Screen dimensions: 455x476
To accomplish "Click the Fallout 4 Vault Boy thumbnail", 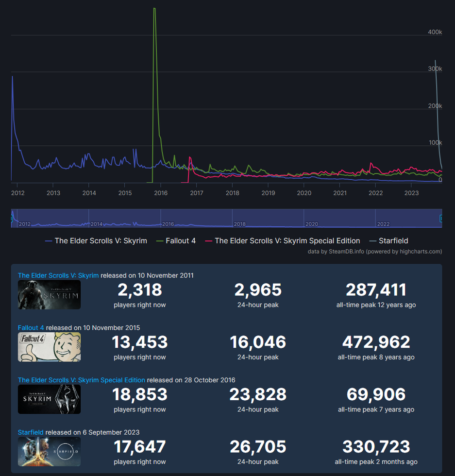I will coord(49,347).
